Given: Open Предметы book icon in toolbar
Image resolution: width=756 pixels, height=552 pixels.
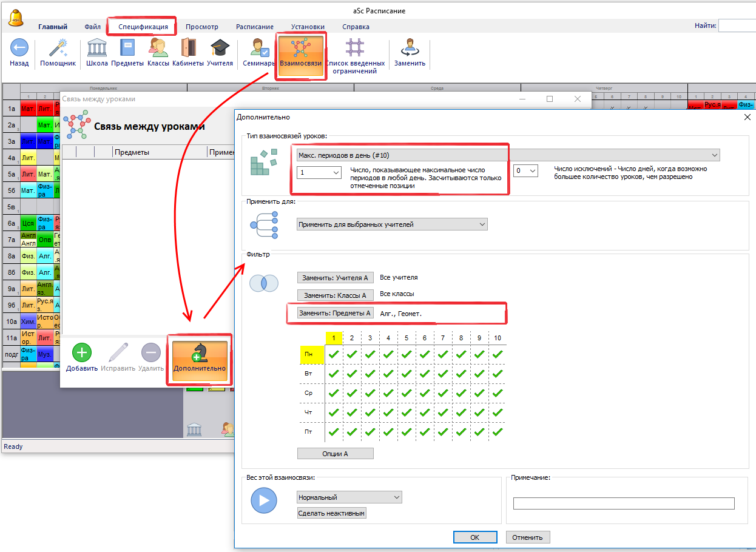Looking at the screenshot, I should 127,49.
